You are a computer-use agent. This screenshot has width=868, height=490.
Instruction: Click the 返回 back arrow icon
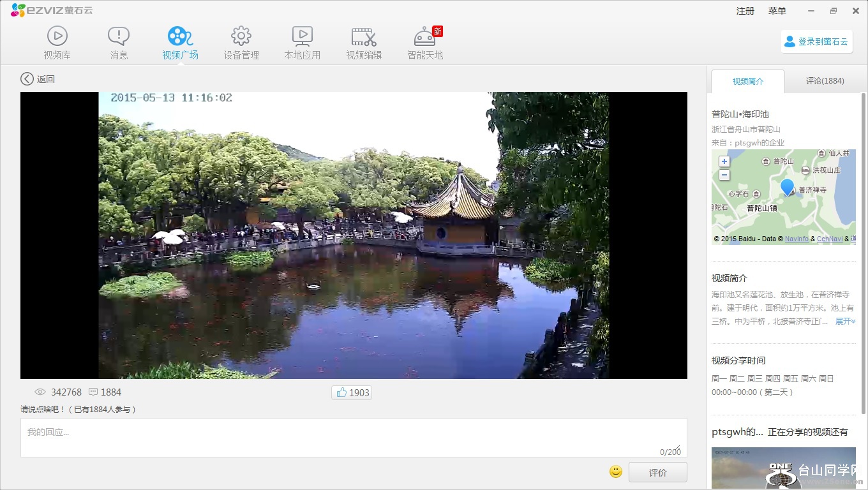coord(27,79)
